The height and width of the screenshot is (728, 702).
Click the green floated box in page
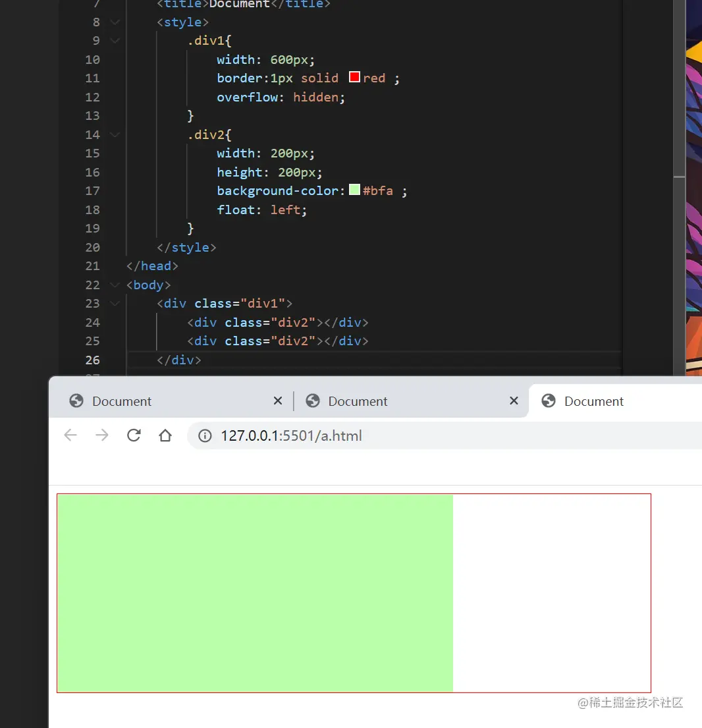pos(256,594)
